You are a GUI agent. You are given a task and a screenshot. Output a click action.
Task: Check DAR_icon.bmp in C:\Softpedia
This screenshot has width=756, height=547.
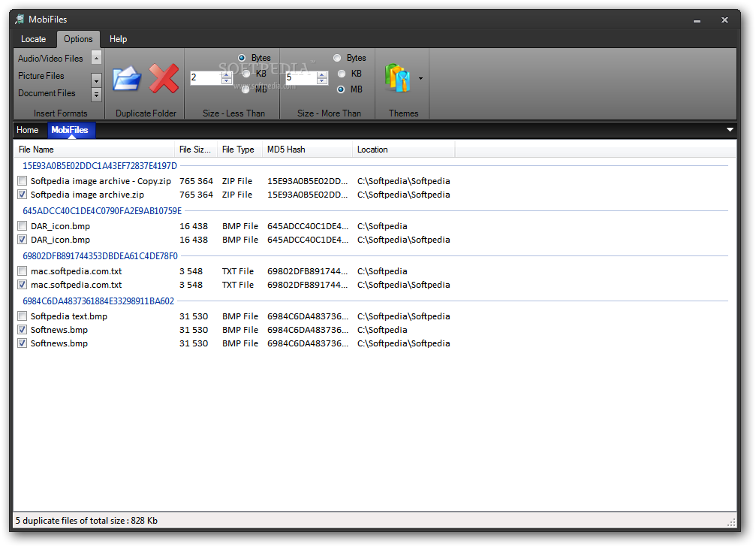[x=23, y=225]
